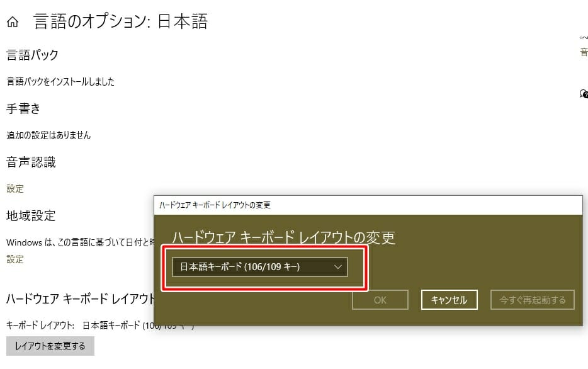The height and width of the screenshot is (369, 588).
Task: Click the 言語パック section heading
Action: tap(32, 55)
